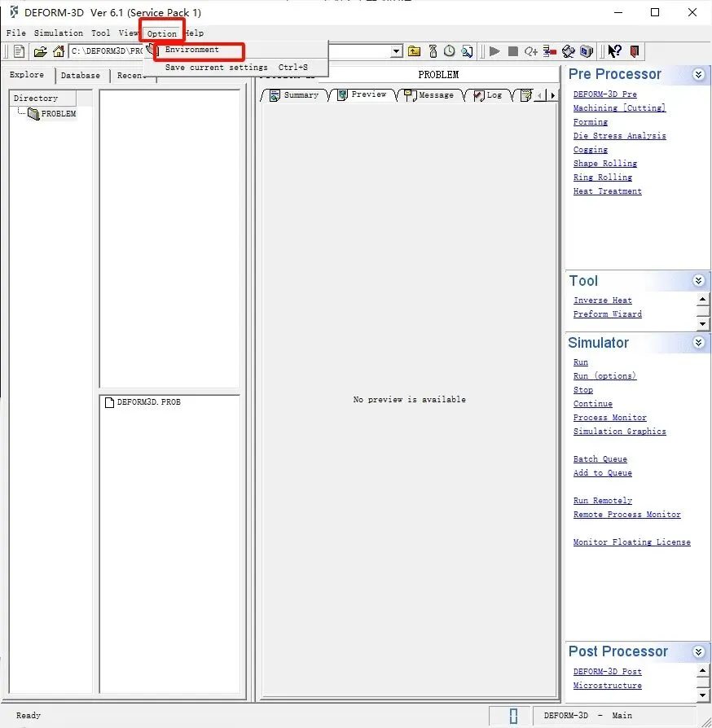The height and width of the screenshot is (728, 712).
Task: Click the process monitor toolbar icon
Action: pyautogui.click(x=550, y=51)
